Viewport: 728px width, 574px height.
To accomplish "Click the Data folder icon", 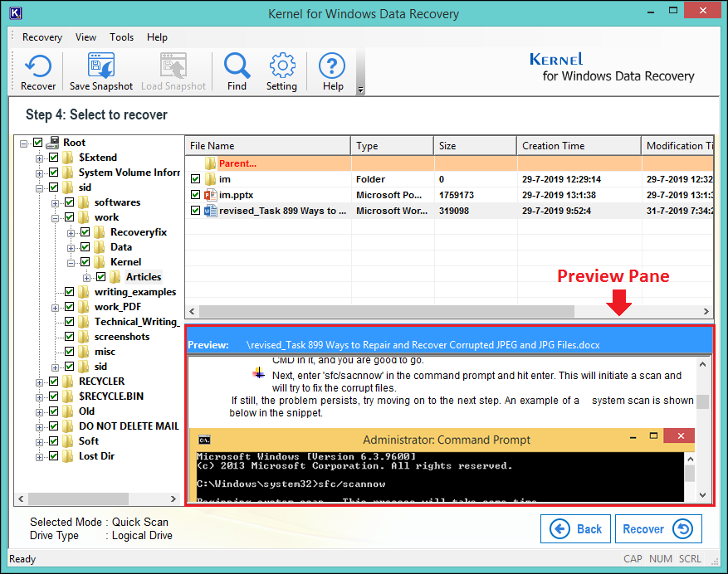I will point(100,247).
